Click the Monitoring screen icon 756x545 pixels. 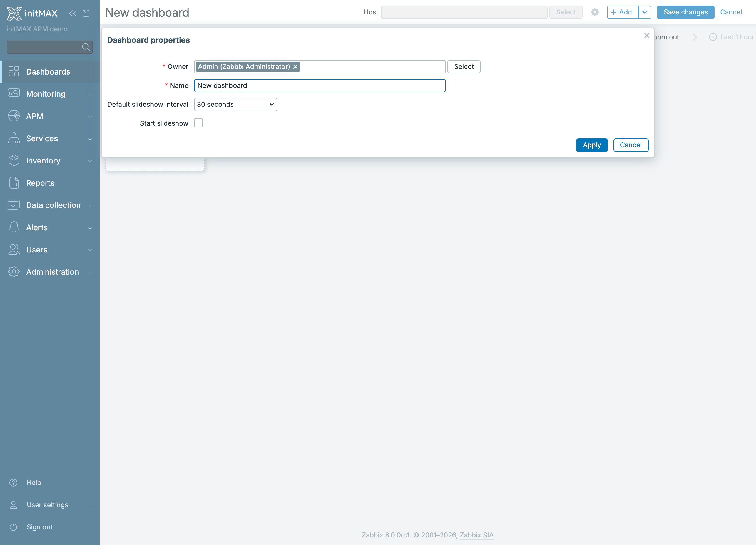tap(14, 94)
